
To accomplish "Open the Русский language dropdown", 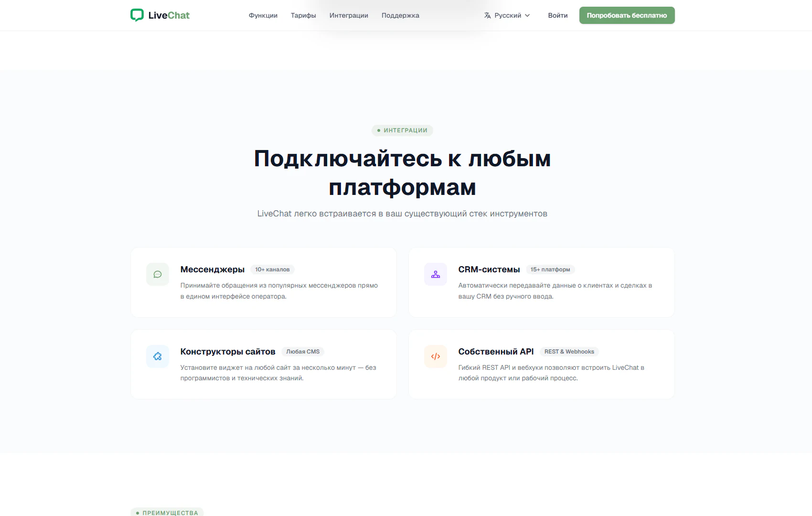I will [507, 15].
